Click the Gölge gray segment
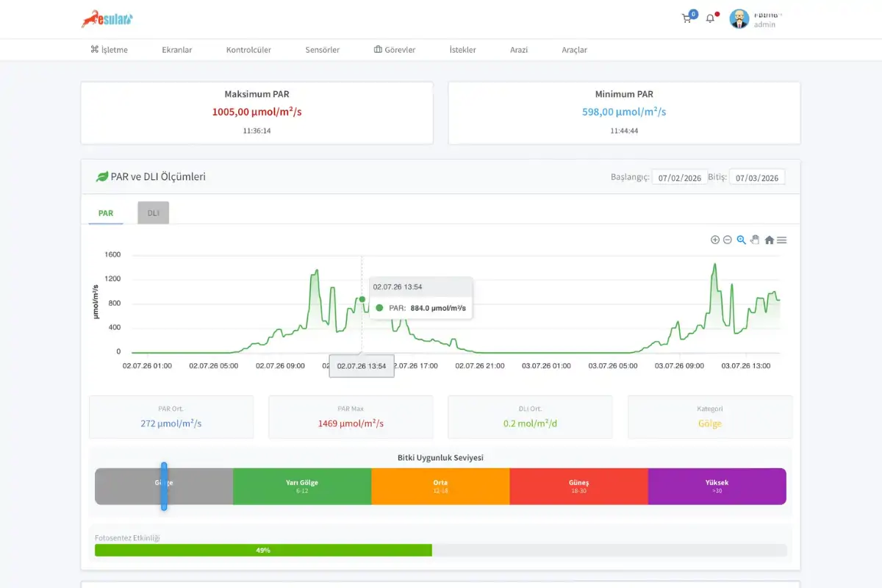882x588 pixels. point(164,487)
